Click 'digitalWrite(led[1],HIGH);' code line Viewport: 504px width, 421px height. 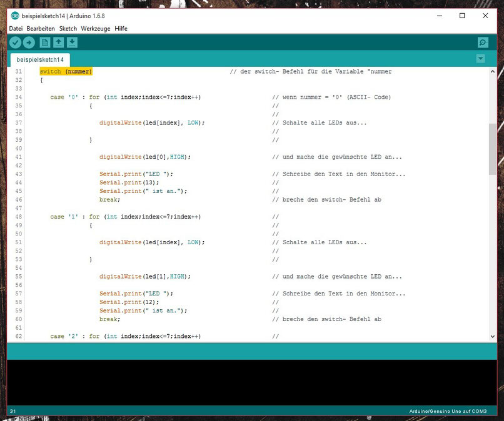145,277
